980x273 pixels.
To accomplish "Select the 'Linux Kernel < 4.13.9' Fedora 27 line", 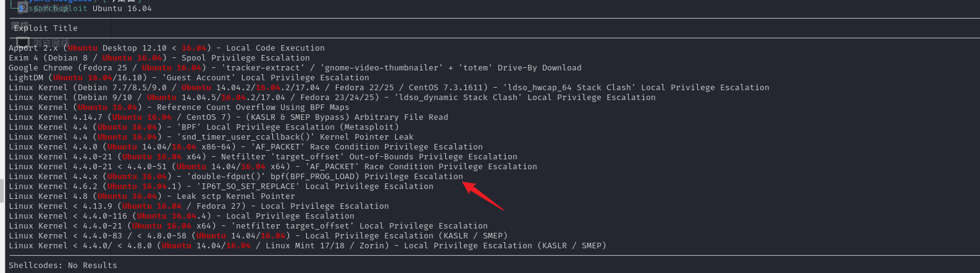I will click(199, 206).
